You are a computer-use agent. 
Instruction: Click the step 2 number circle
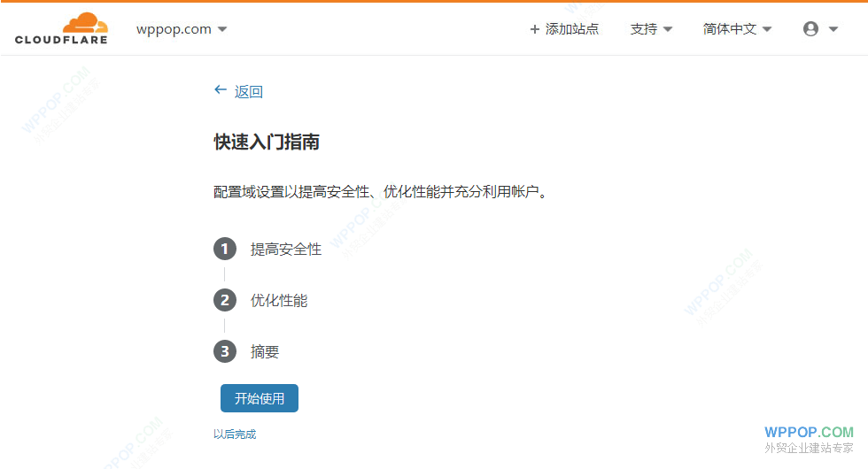click(x=225, y=300)
